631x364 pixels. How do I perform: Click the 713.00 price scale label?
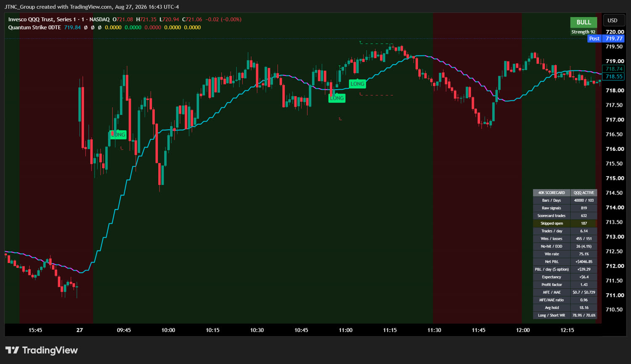(615, 237)
